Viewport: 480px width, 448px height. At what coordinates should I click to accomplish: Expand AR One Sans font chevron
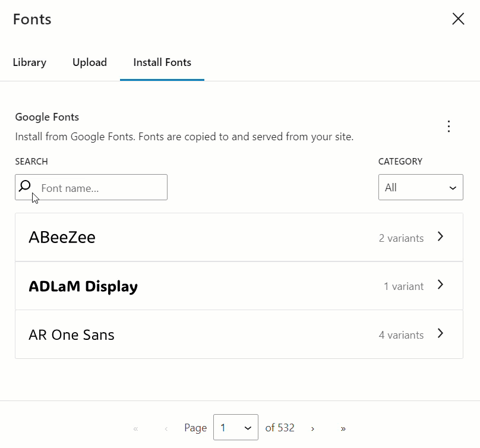(x=440, y=333)
